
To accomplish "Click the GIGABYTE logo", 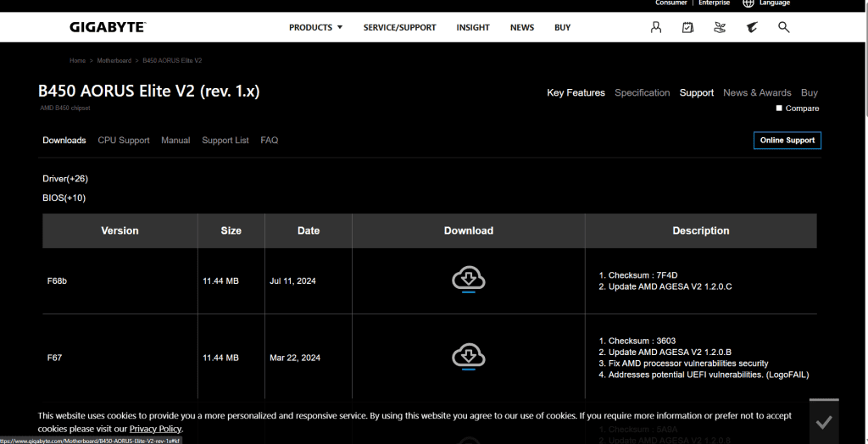I will pos(108,27).
